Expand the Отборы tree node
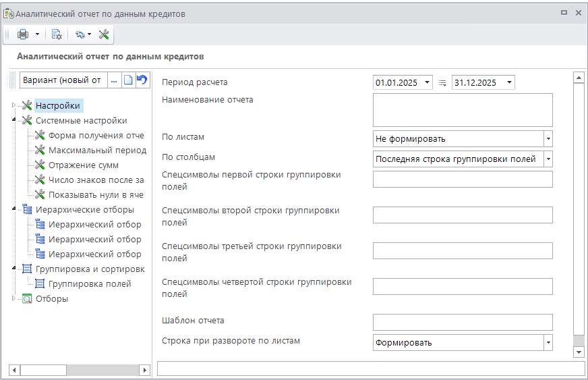 [13, 298]
